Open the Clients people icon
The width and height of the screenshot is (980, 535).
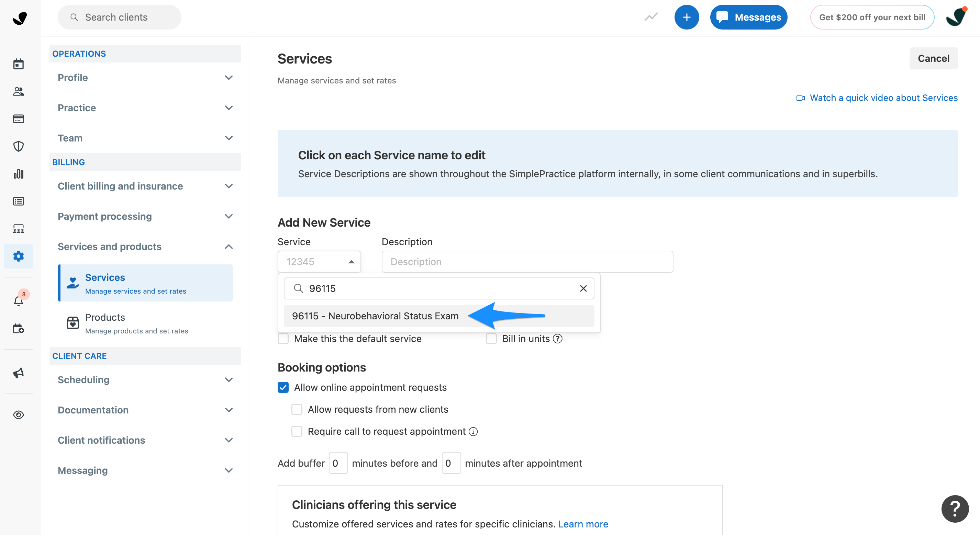pyautogui.click(x=18, y=91)
